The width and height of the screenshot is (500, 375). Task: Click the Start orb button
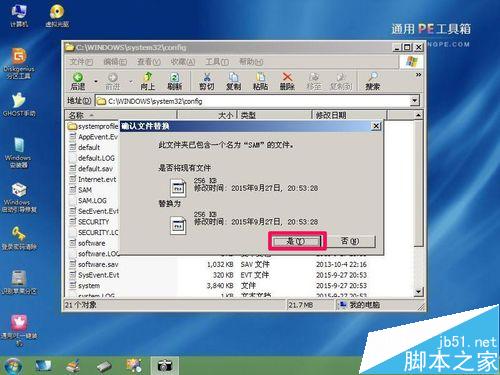click(12, 365)
